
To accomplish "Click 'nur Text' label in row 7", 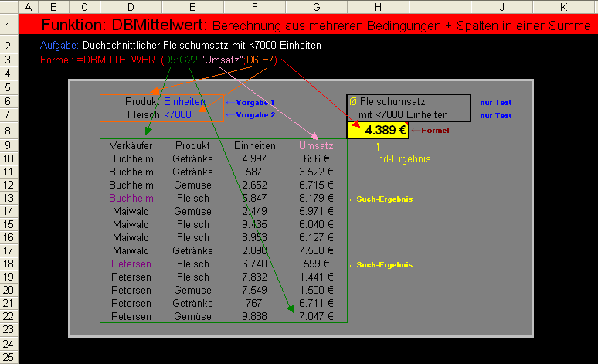I will pyautogui.click(x=496, y=116).
